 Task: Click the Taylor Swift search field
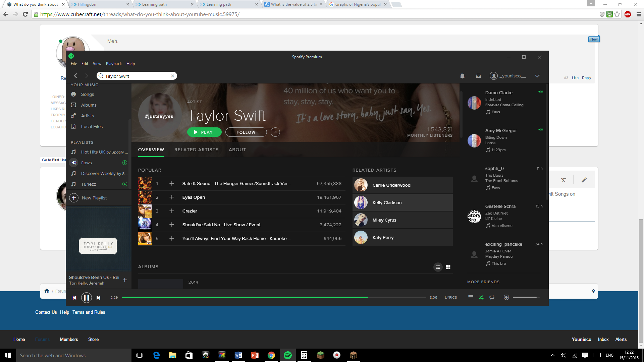click(x=137, y=76)
